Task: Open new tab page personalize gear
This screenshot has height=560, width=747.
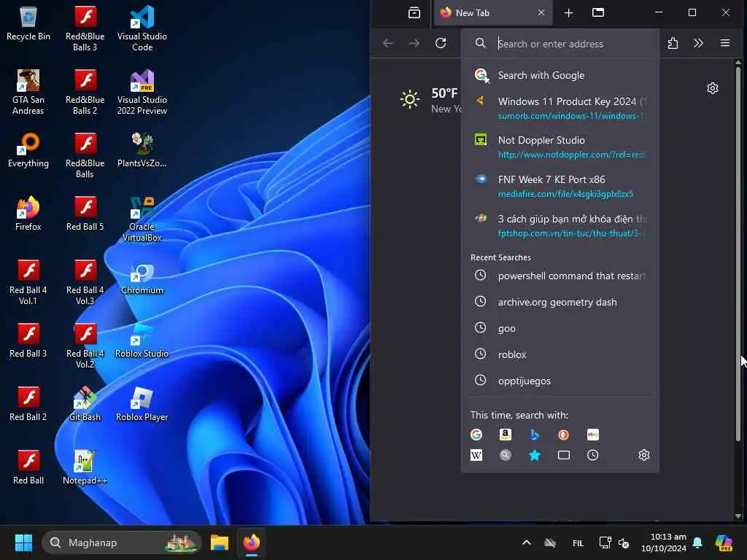Action: tap(712, 88)
